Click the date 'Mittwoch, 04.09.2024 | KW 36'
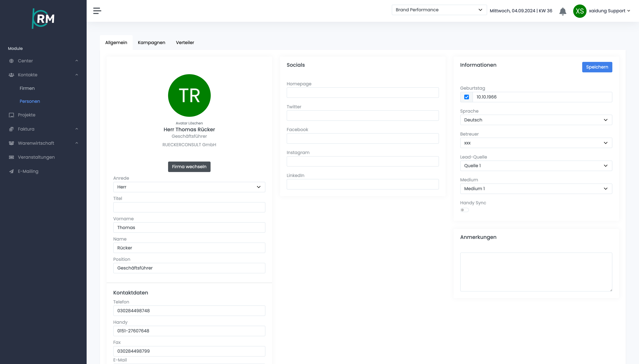This screenshot has height=364, width=639. coord(521,11)
